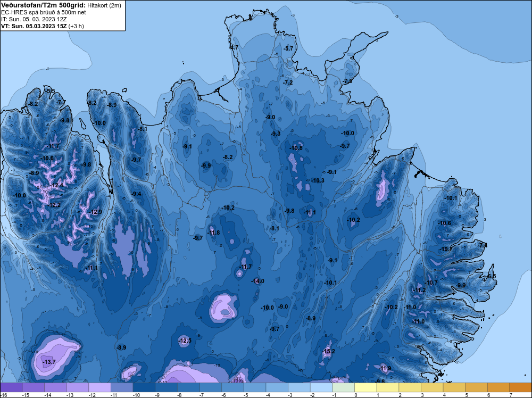Click the -12.9 temperature value
Image resolution: width=532 pixels, height=398 pixels.
pos(95,212)
